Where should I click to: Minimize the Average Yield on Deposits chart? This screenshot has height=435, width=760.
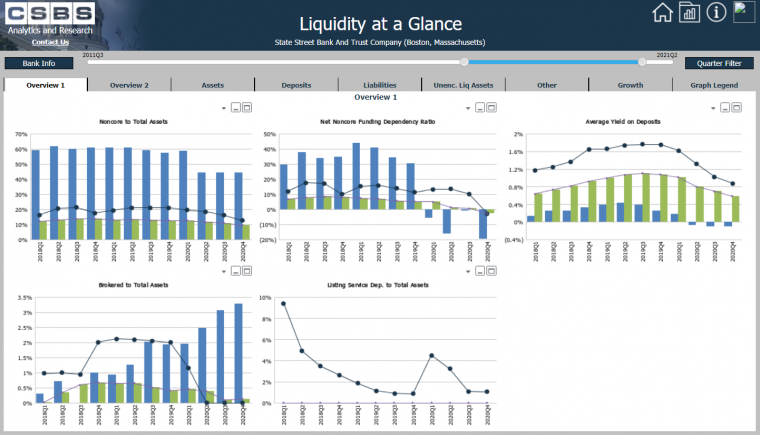click(725, 108)
